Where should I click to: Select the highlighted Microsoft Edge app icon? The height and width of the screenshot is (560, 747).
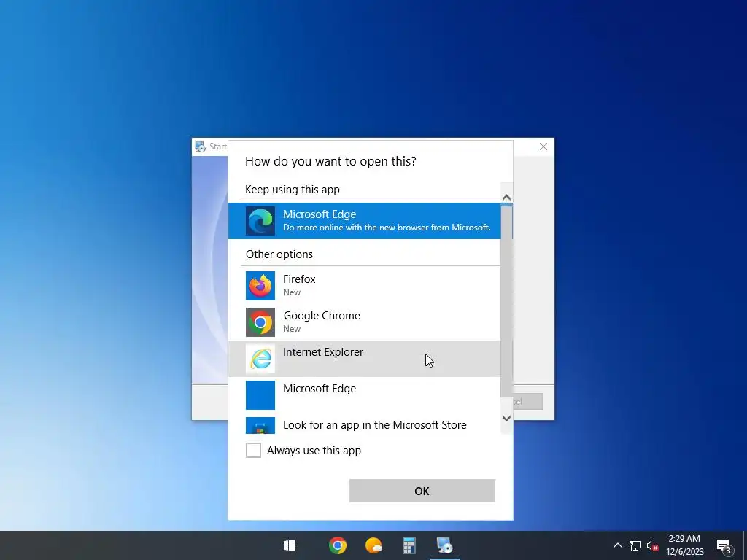(260, 221)
